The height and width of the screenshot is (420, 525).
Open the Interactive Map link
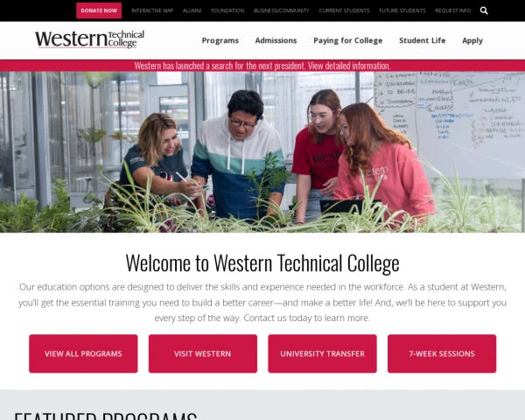[x=152, y=10]
